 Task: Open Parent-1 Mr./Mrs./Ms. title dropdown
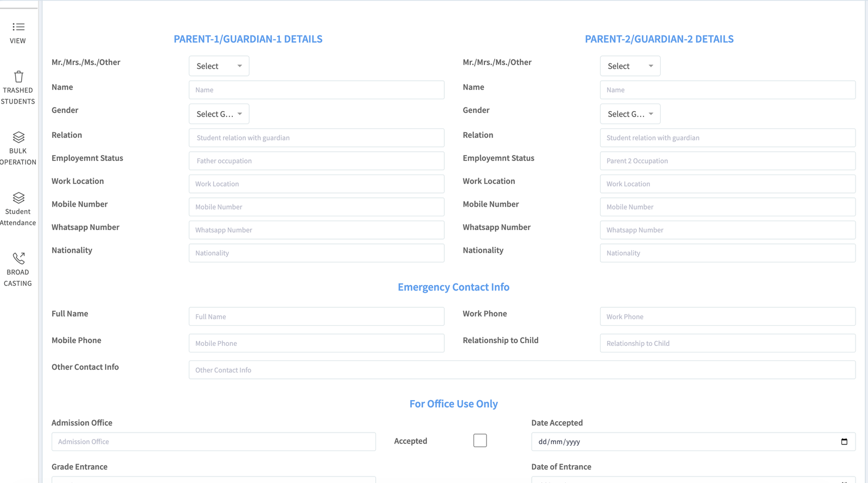[219, 66]
